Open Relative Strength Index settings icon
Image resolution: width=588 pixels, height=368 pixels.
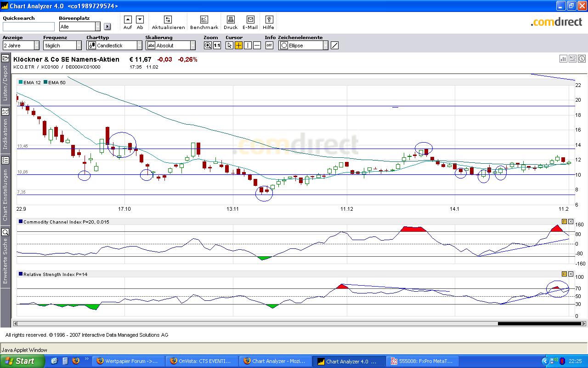tap(565, 274)
